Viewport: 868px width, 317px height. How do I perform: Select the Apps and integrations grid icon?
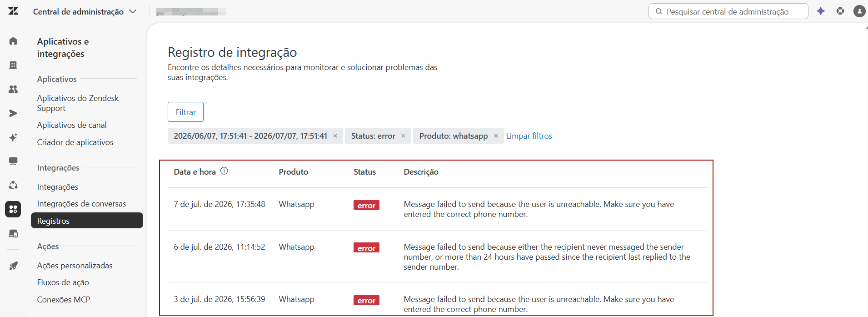[13, 209]
